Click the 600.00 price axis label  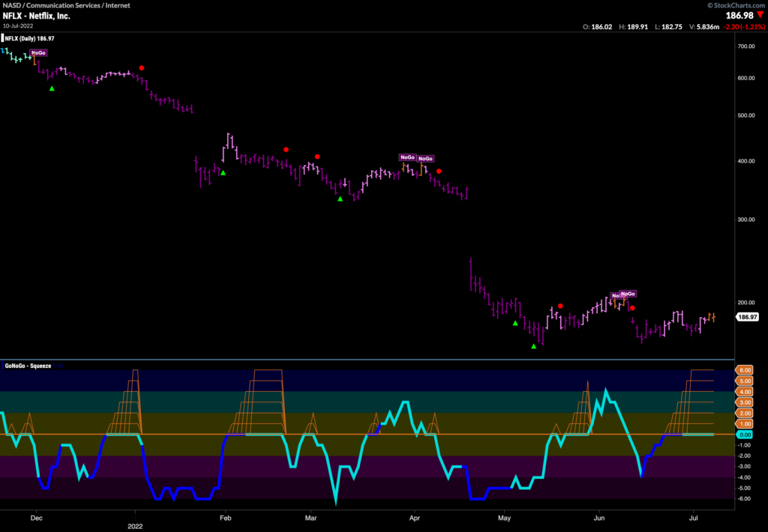tap(746, 78)
